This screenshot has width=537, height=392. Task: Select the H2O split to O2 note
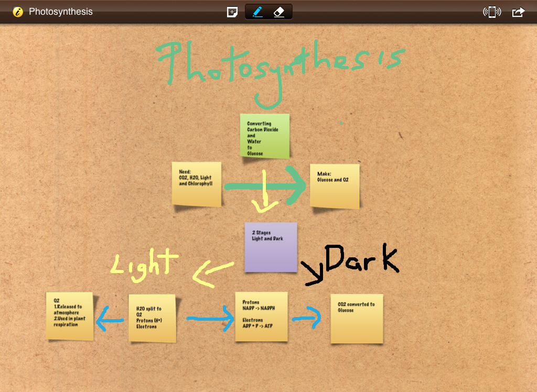tap(152, 317)
